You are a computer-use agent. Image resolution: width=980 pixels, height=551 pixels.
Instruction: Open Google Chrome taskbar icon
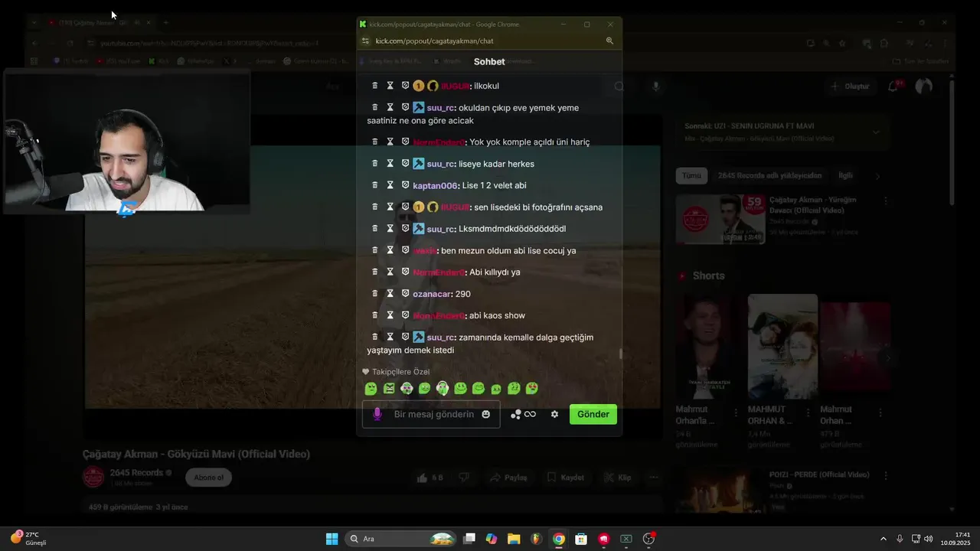(559, 539)
